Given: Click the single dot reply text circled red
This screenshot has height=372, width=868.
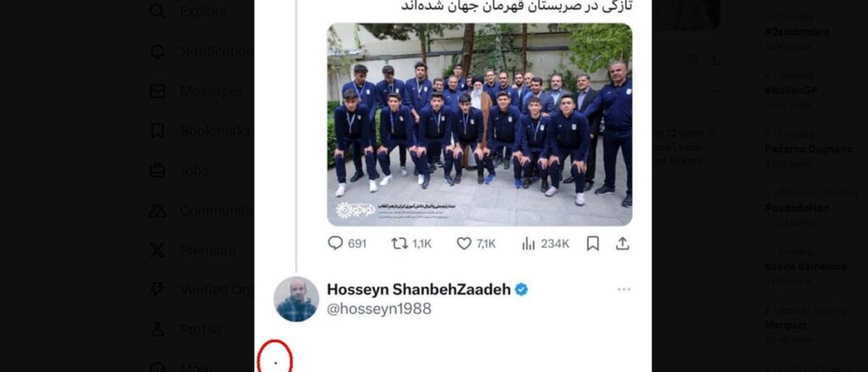Looking at the screenshot, I should [275, 364].
